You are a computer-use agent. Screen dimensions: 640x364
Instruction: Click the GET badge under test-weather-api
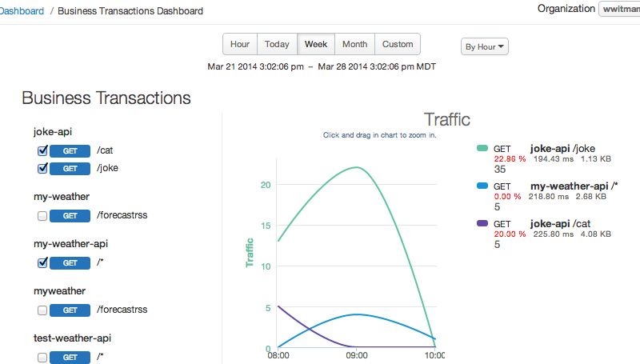tap(70, 358)
